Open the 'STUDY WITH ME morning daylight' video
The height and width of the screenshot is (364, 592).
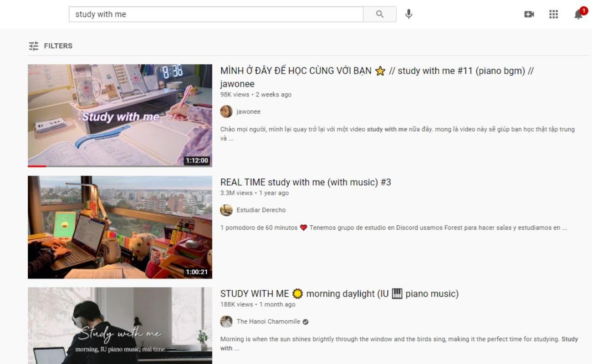[x=339, y=293]
